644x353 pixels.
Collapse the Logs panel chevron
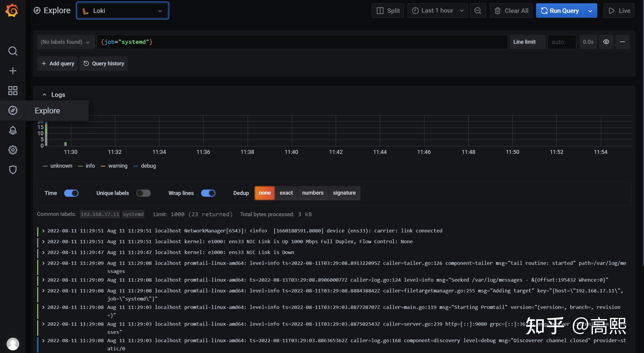[x=44, y=95]
